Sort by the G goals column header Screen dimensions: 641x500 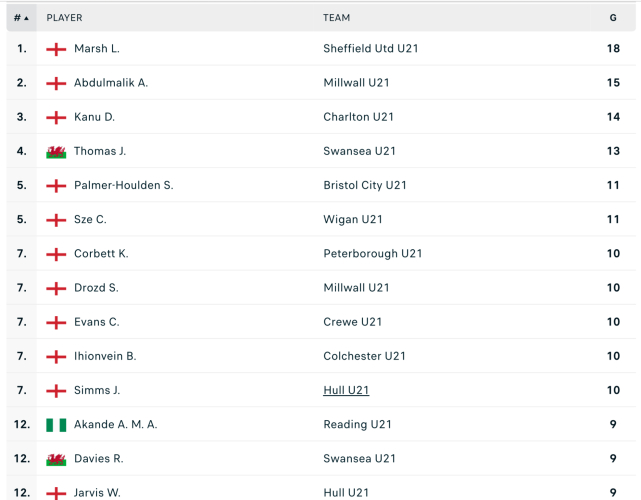613,18
